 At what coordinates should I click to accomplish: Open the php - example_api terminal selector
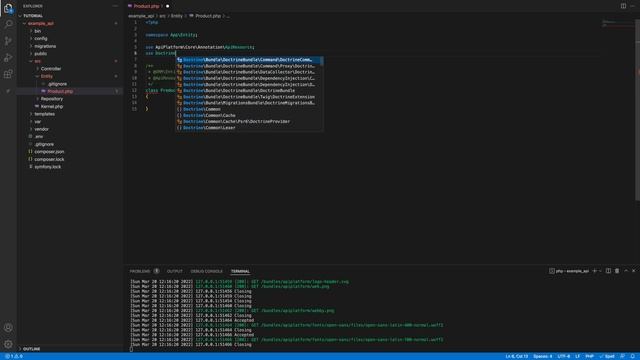(x=569, y=271)
